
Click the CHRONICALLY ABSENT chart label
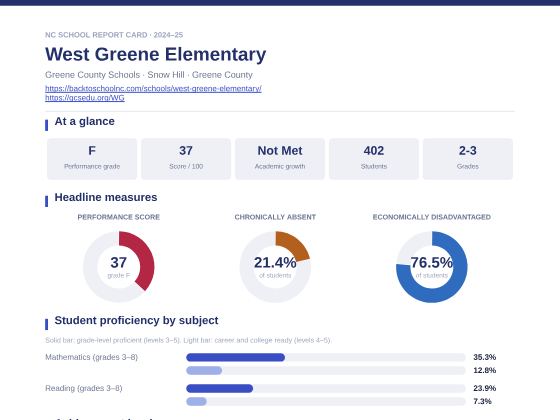point(275,217)
